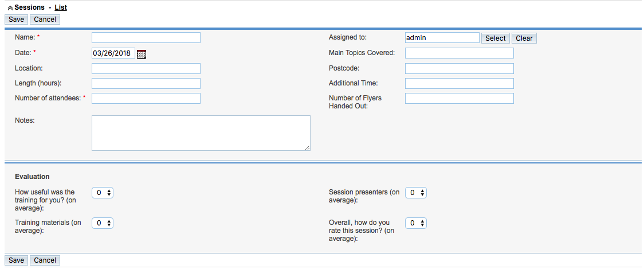Open 'Training materials' rating dropdown
The height and width of the screenshot is (269, 644).
click(x=102, y=223)
